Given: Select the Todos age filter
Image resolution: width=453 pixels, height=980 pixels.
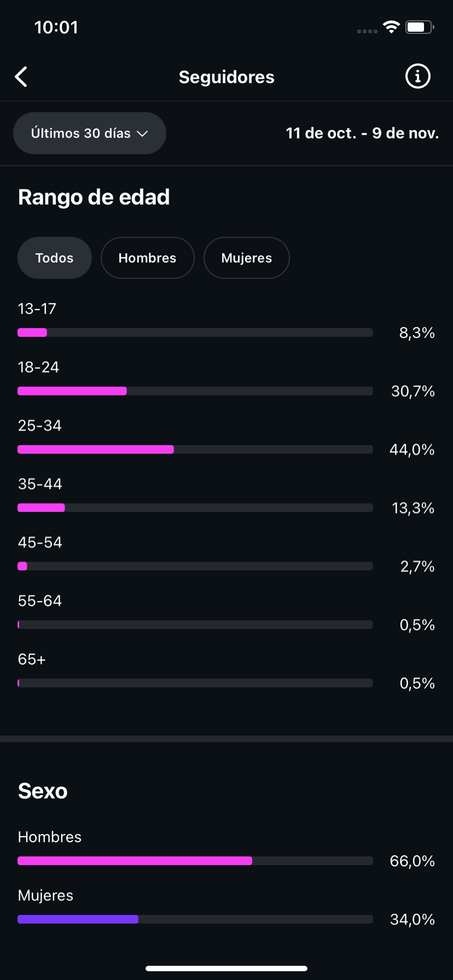Looking at the screenshot, I should 55,258.
